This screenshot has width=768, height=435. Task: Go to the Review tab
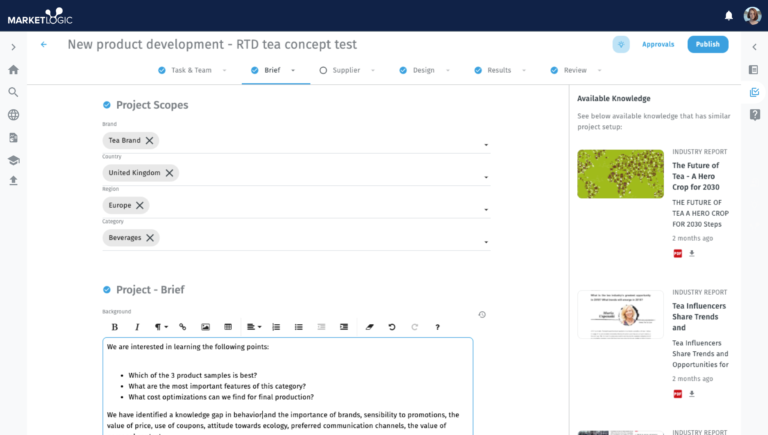575,70
